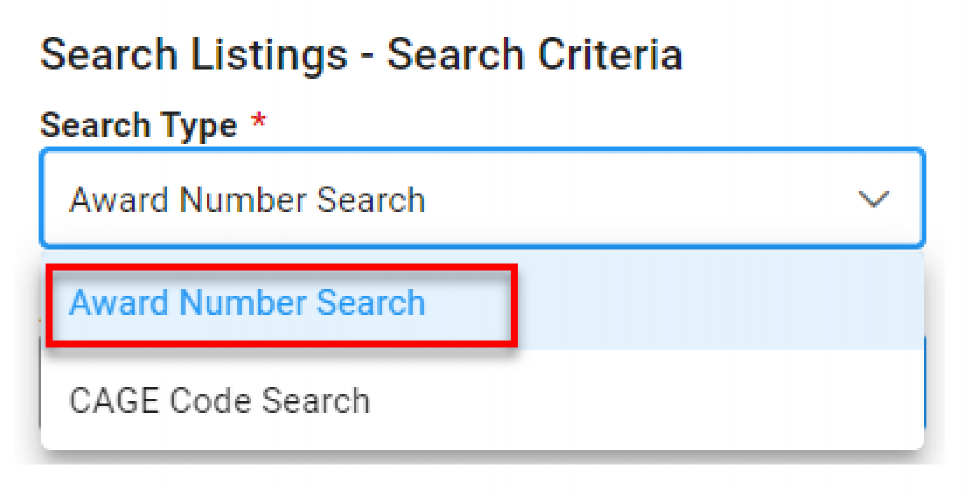Click Search Listings text in heading
This screenshot has width=977, height=494.
196,55
